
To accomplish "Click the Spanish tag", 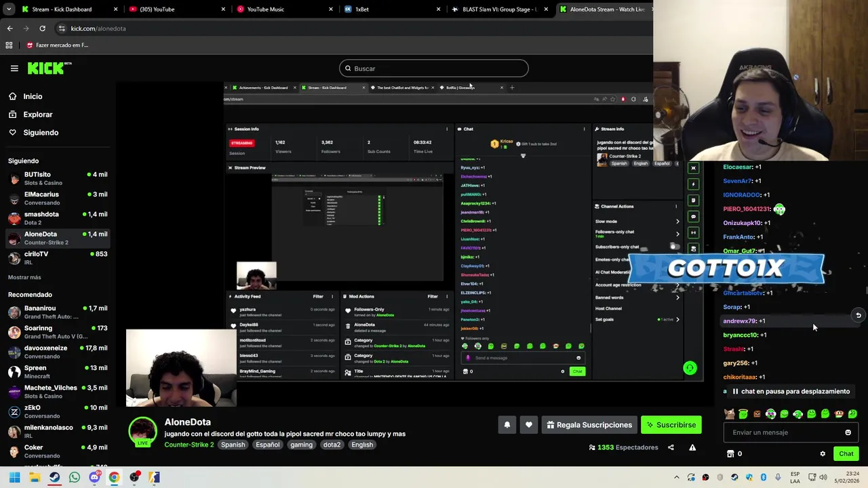I will click(233, 445).
